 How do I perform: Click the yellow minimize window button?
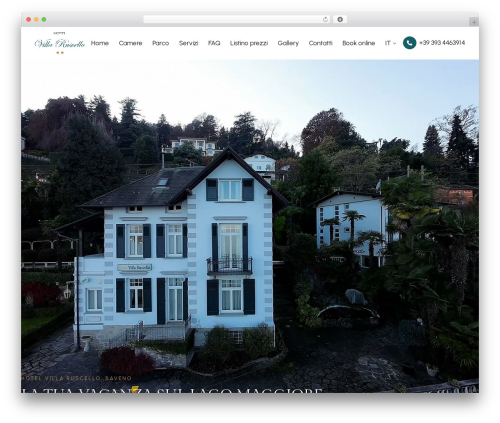point(36,19)
